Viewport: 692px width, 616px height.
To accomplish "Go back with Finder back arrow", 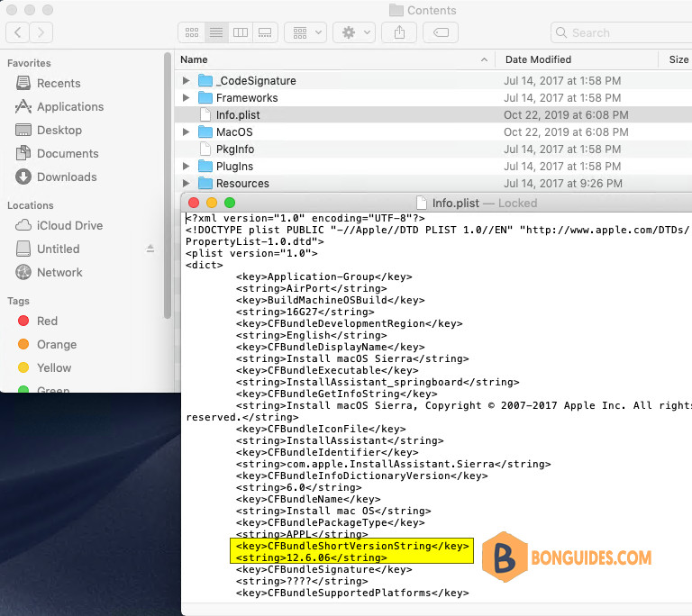I will point(18,32).
